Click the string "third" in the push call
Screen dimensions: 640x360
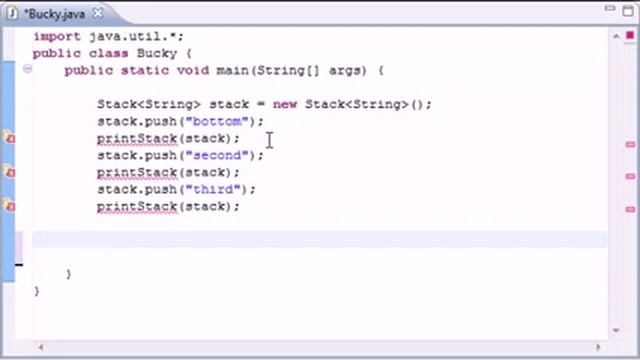point(213,189)
